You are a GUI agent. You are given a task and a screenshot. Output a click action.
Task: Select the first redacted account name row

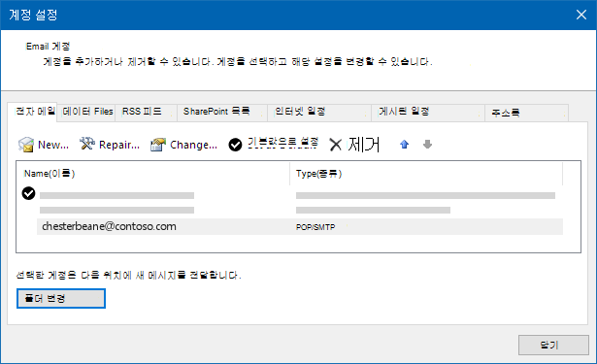(116, 195)
